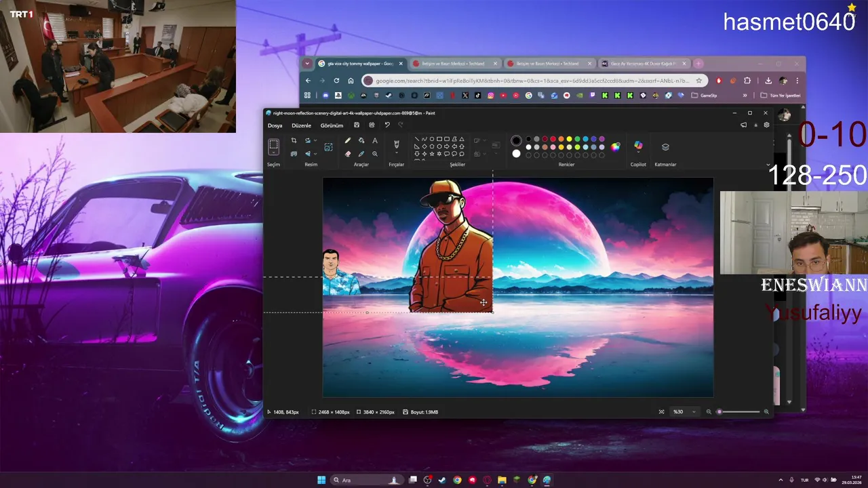Open the edit colors wheel
Image resolution: width=868 pixels, height=488 pixels.
click(615, 146)
